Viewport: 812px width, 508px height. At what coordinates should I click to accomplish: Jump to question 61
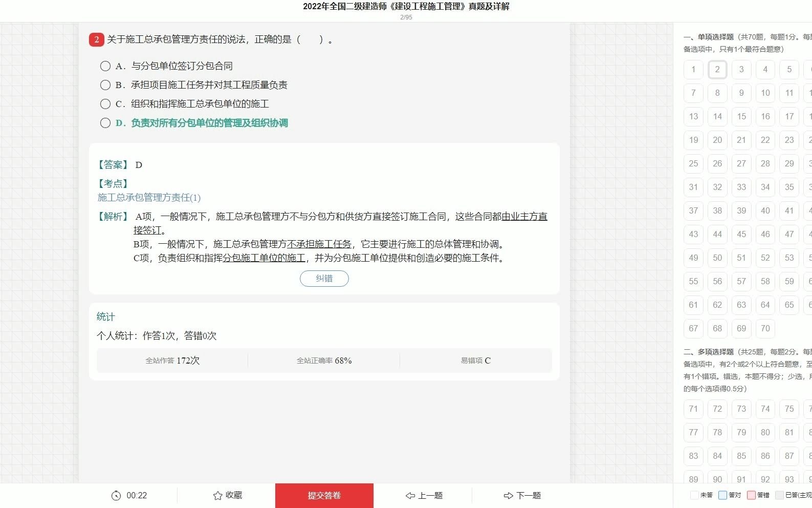pyautogui.click(x=693, y=305)
